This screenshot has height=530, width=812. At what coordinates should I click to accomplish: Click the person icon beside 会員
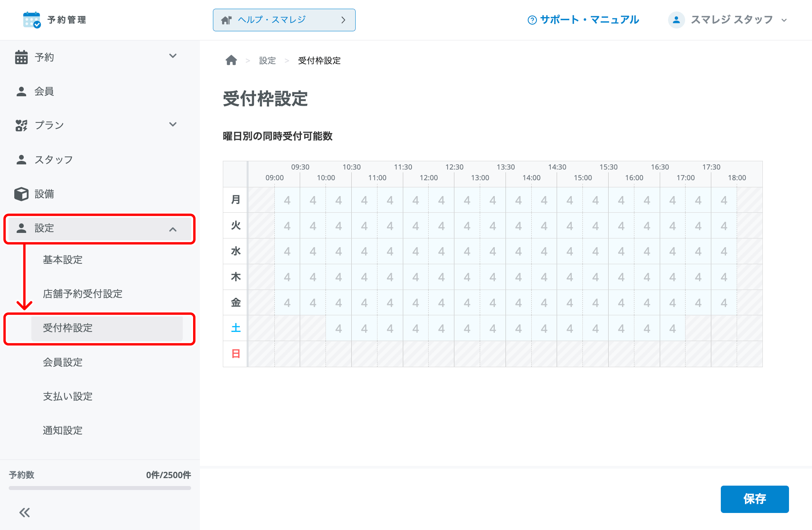pos(21,92)
